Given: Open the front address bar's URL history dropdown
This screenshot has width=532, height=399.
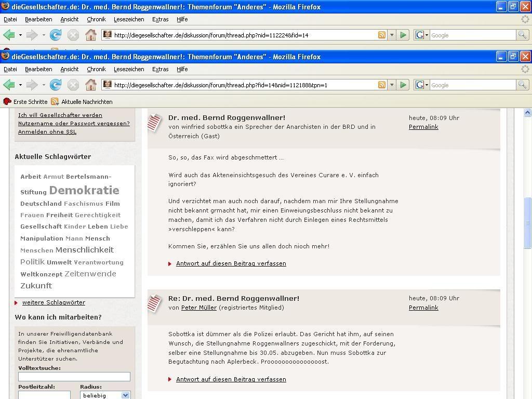Looking at the screenshot, I should [392, 85].
